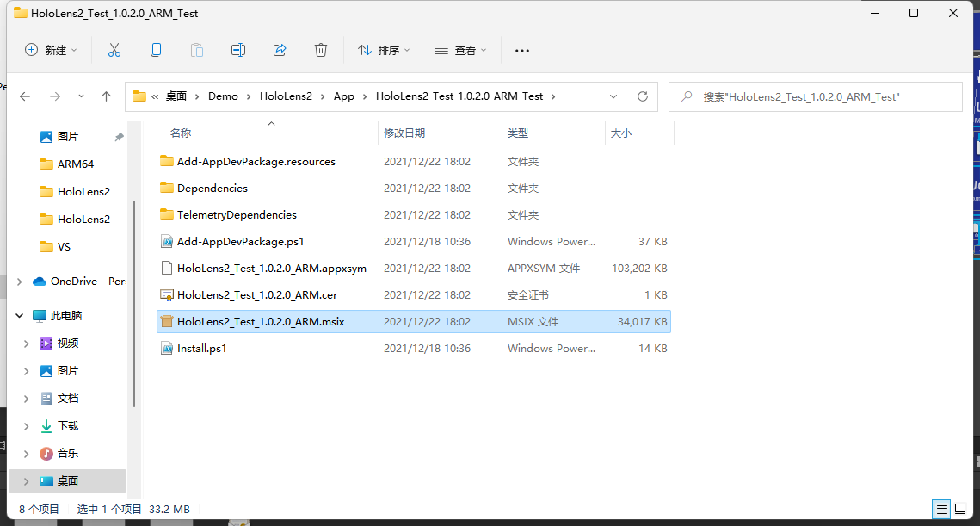Click the Share icon in toolbar
This screenshot has height=526, width=980.
pos(280,50)
